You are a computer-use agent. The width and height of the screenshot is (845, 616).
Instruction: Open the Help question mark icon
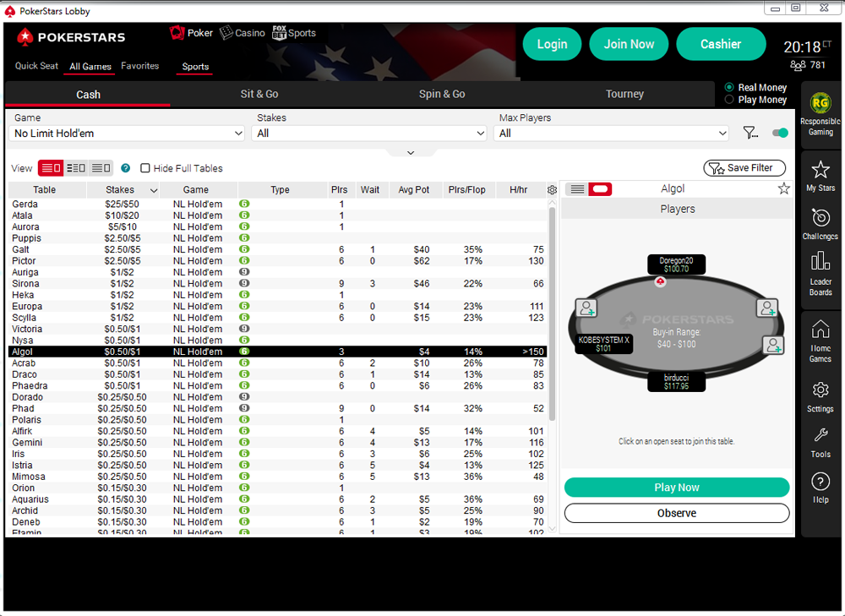pyautogui.click(x=820, y=482)
